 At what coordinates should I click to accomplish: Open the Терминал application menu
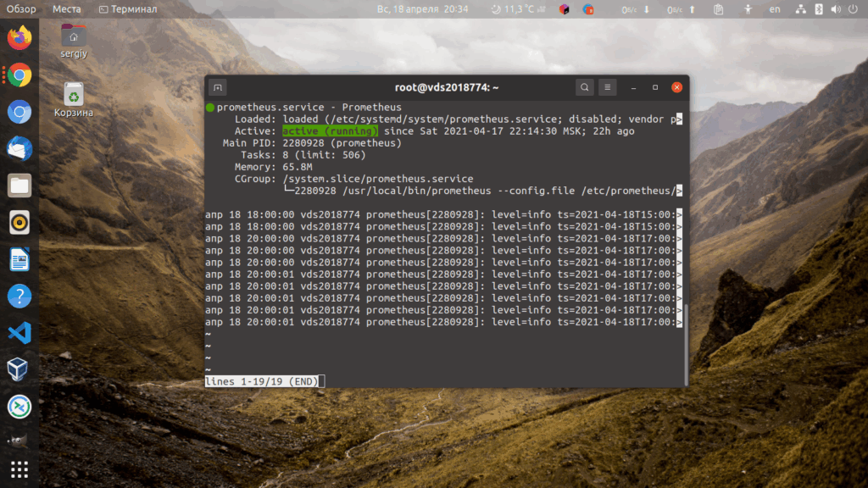tap(128, 9)
